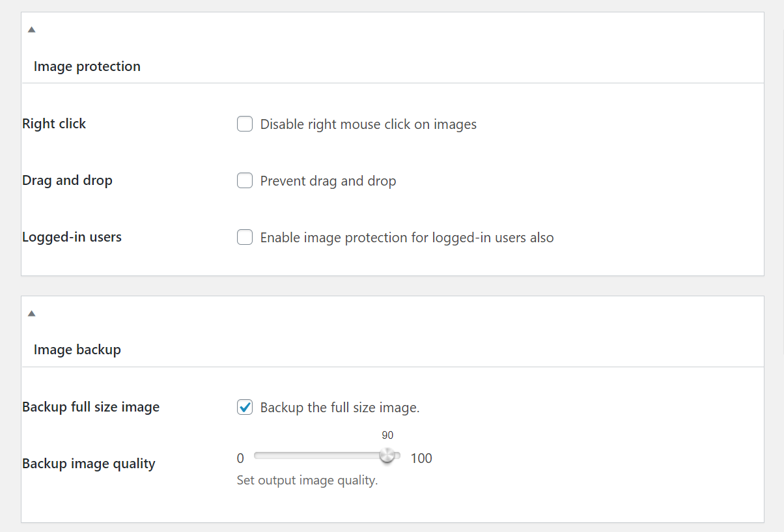Click the 'Set output image quality.' description
The image size is (784, 532).
tap(307, 481)
